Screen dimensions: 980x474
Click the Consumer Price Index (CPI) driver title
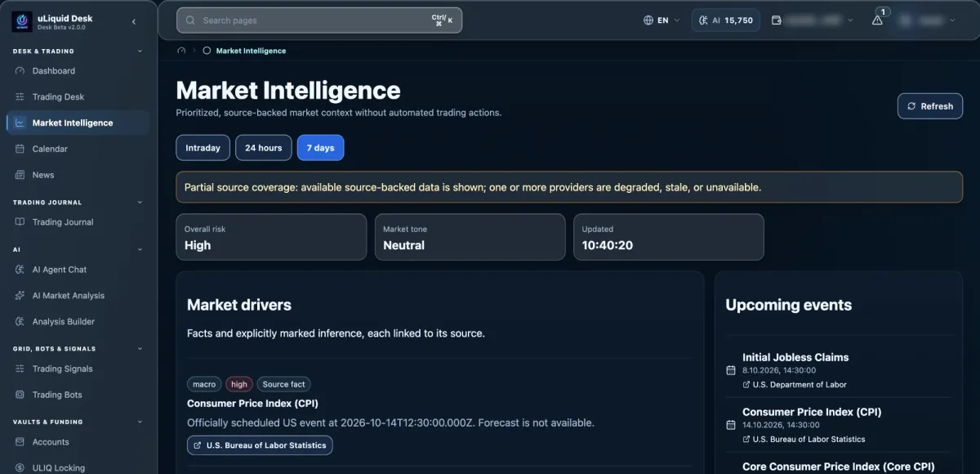(x=252, y=404)
